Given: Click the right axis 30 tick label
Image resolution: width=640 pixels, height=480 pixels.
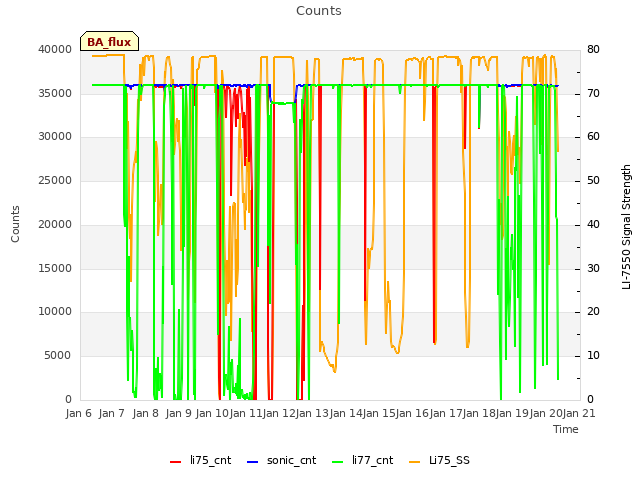Looking at the screenshot, I should (593, 269).
